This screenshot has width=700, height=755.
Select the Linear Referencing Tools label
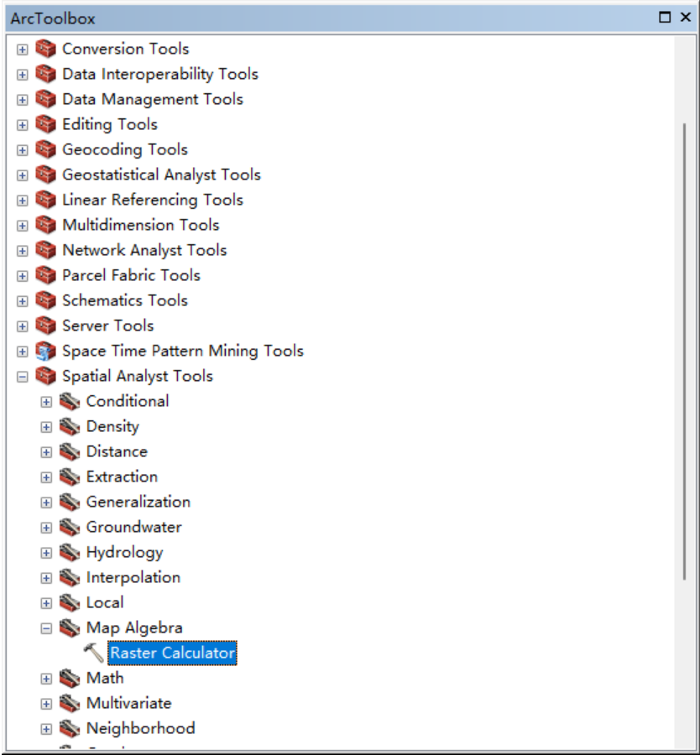(153, 200)
